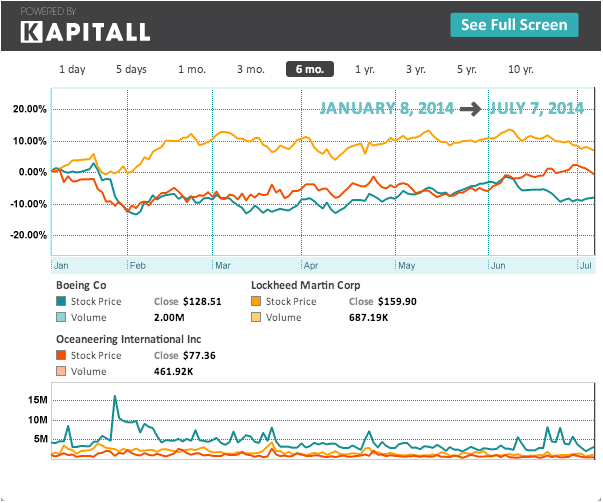The height and width of the screenshot is (503, 603).
Task: Toggle Lockheed Martin Volume light orange swatch
Action: [x=256, y=317]
